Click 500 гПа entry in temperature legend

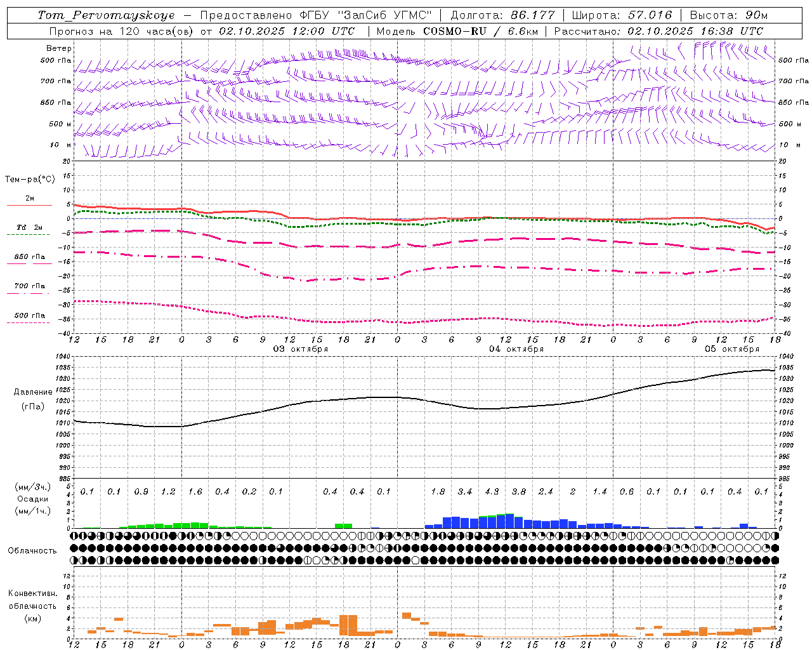[x=30, y=315]
